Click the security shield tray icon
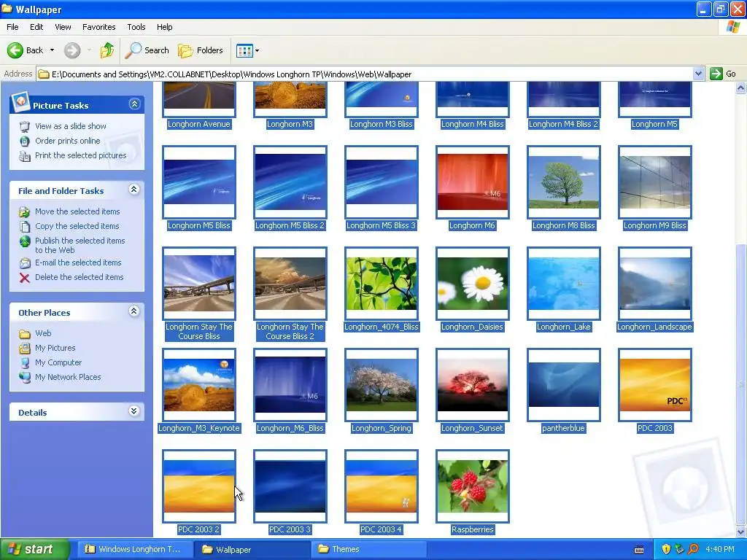Screen dimensions: 747x560 (666, 550)
